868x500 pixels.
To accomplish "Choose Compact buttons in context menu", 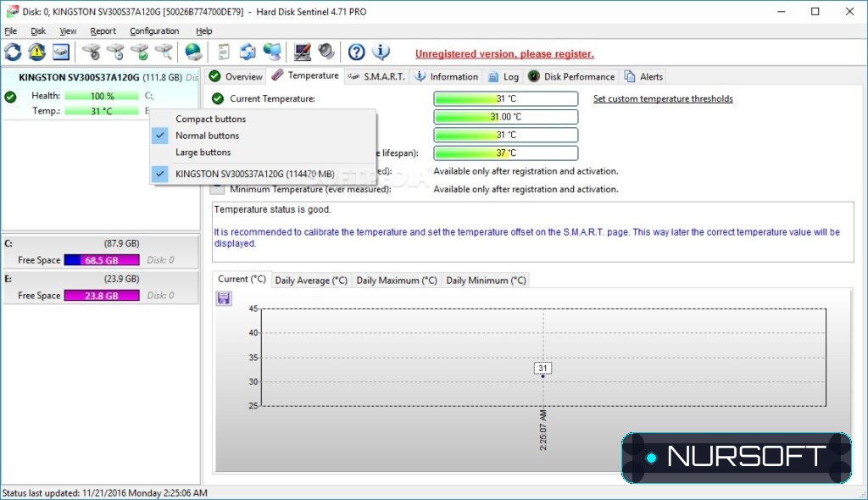I will tap(264, 119).
